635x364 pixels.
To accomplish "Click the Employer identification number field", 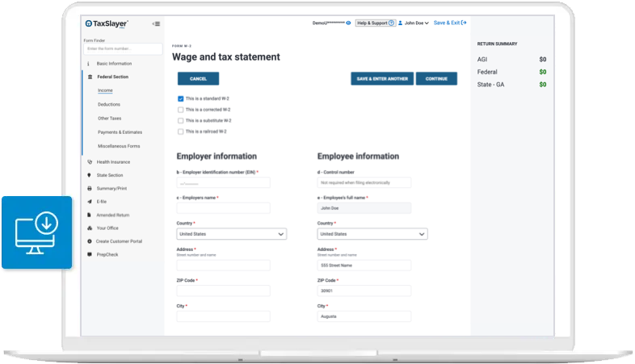I will (223, 182).
